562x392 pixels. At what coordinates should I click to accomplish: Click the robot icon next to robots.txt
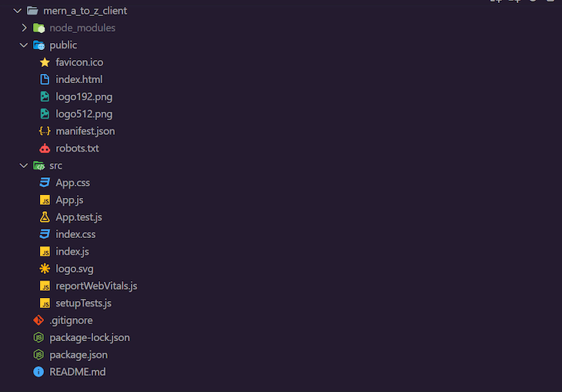(45, 149)
